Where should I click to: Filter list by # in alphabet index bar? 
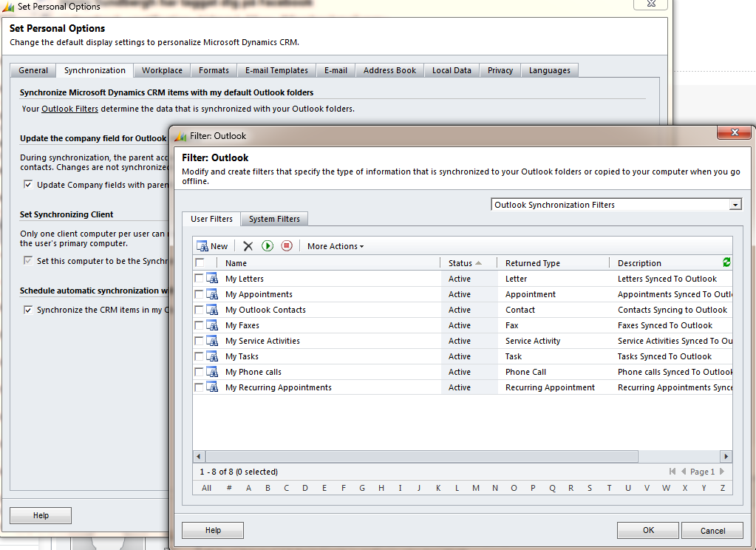[x=229, y=488]
